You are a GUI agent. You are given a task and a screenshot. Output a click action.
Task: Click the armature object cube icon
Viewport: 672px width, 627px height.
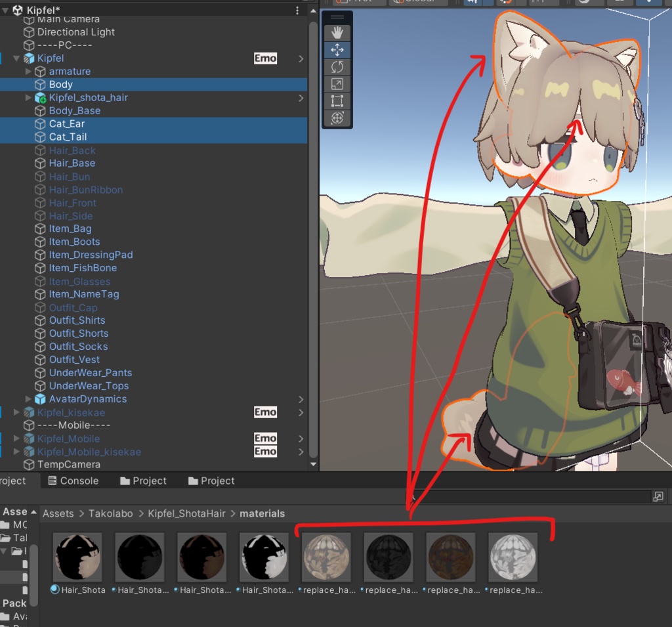(40, 72)
